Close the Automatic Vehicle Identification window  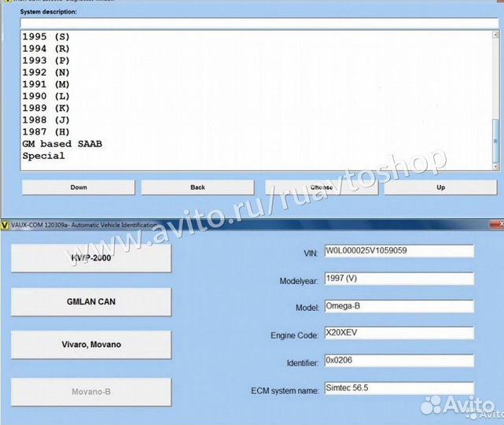(498, 224)
